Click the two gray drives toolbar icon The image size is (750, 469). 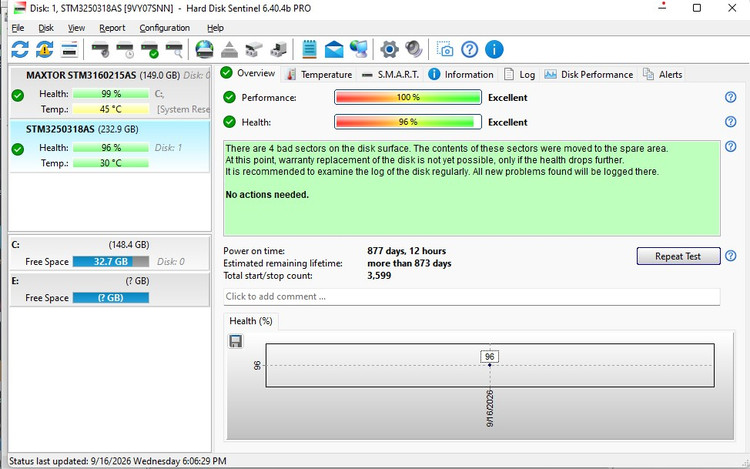tap(254, 49)
